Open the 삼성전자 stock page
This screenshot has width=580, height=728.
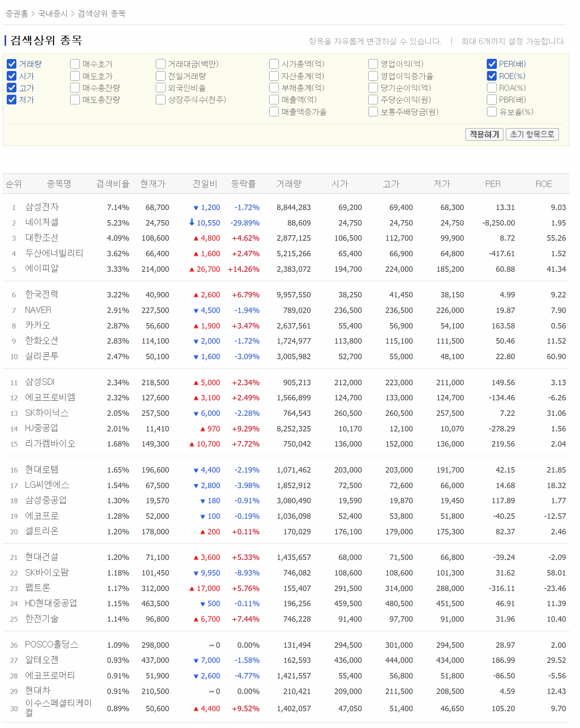(42, 207)
